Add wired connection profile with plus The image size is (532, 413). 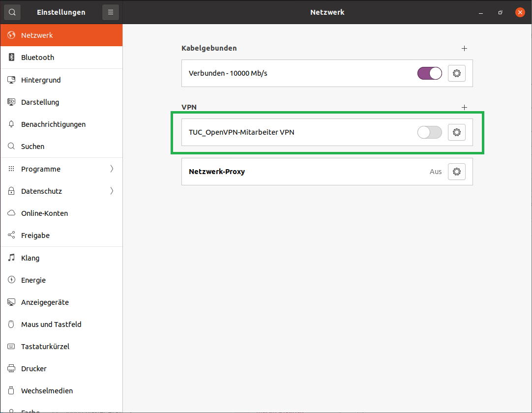[464, 48]
